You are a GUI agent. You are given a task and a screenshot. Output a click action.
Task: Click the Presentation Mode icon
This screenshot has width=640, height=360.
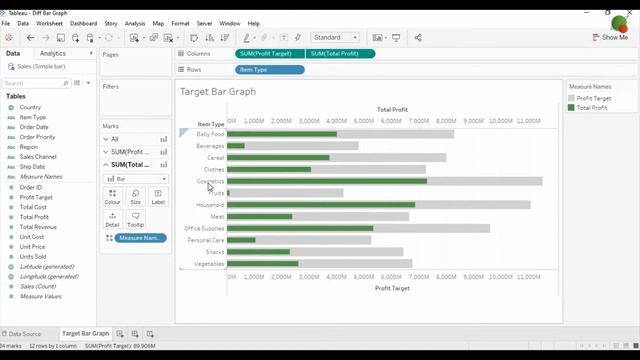(396, 38)
